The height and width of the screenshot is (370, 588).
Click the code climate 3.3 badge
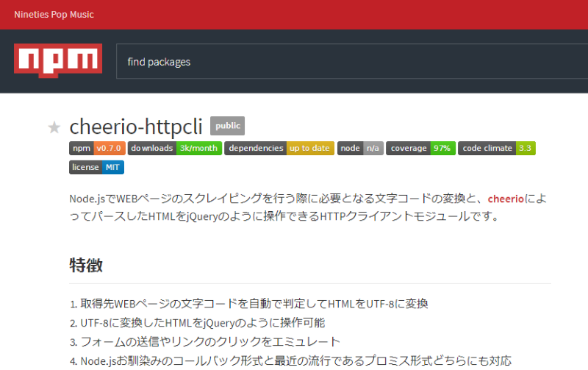(x=497, y=149)
